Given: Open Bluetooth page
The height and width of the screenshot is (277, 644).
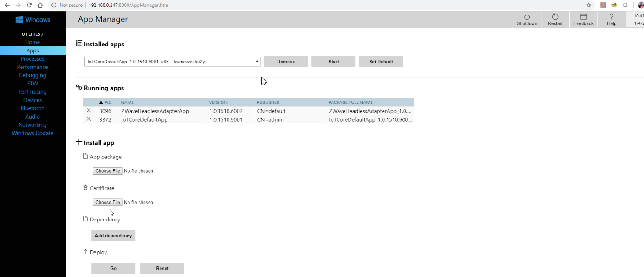Looking at the screenshot, I should tap(33, 108).
